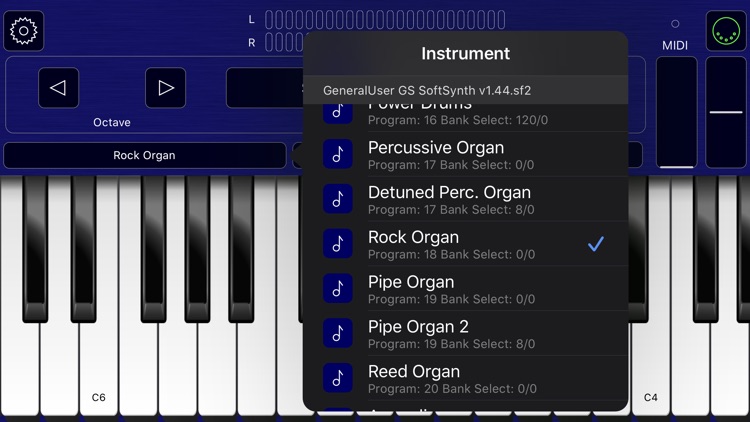The height and width of the screenshot is (422, 750).
Task: Select Percussive Organ instrument
Action: pos(465,155)
